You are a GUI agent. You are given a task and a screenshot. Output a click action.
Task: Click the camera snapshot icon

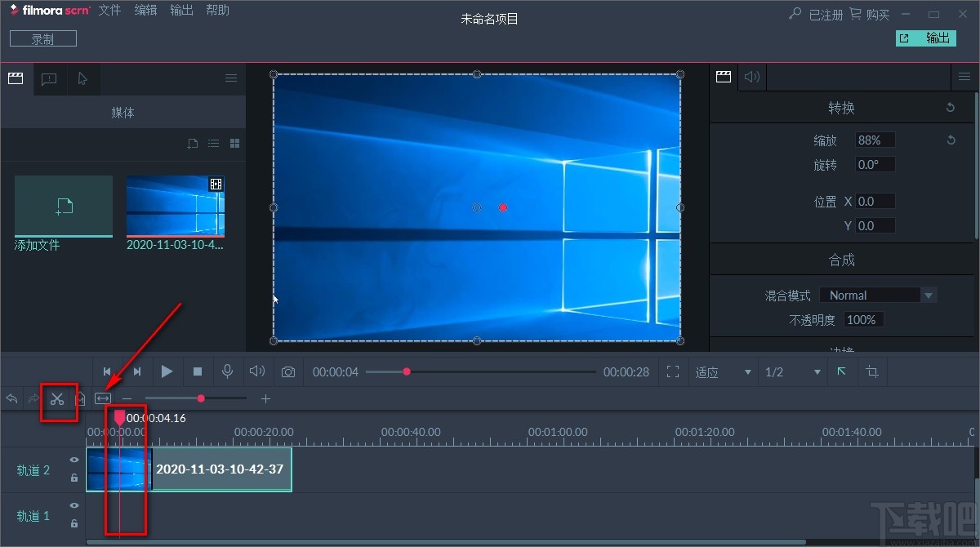coord(288,372)
